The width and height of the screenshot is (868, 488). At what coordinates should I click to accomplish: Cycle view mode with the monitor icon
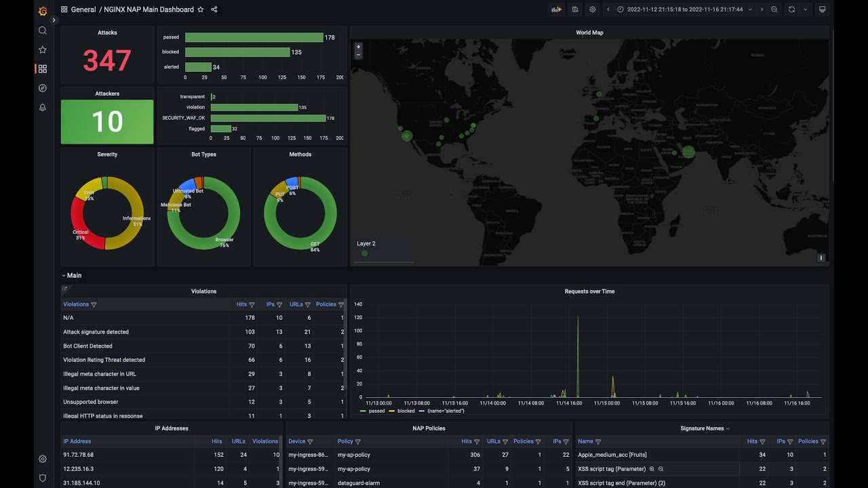pos(823,9)
